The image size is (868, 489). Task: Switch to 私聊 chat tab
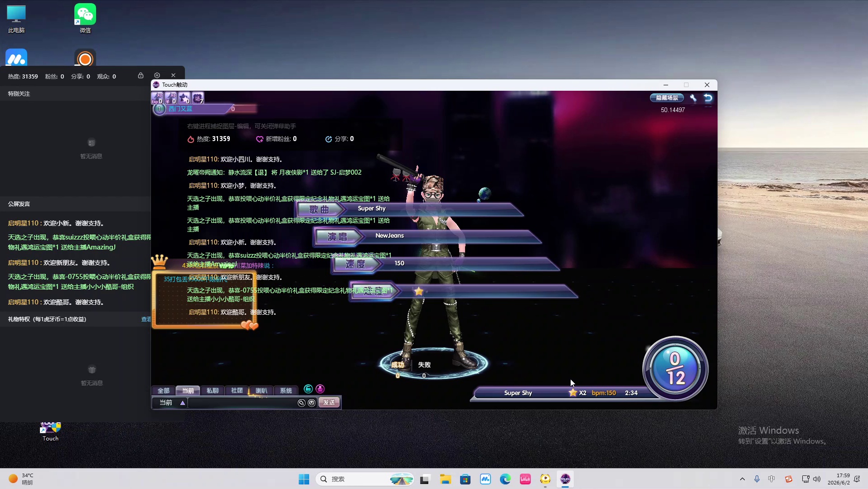(212, 391)
